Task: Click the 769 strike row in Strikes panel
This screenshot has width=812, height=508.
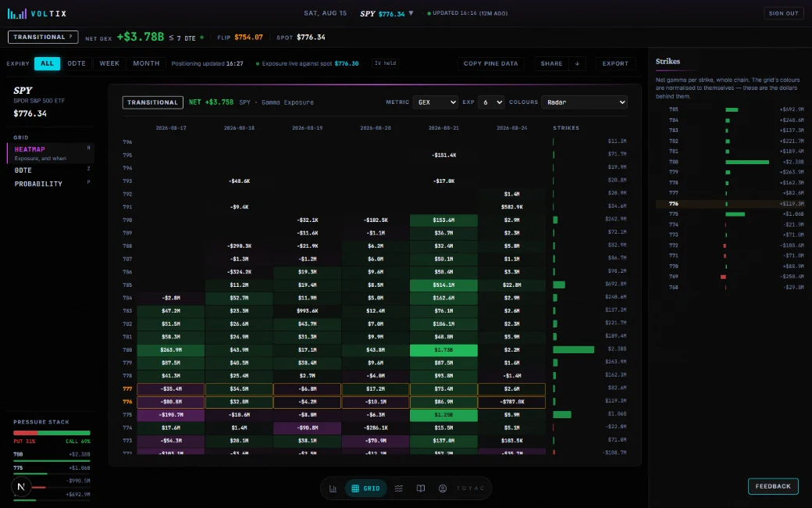Action: tap(730, 277)
